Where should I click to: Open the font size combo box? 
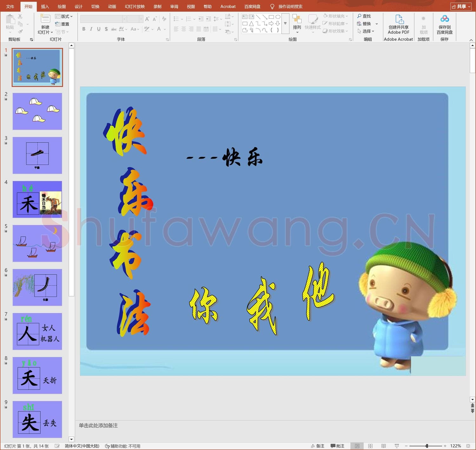135,19
